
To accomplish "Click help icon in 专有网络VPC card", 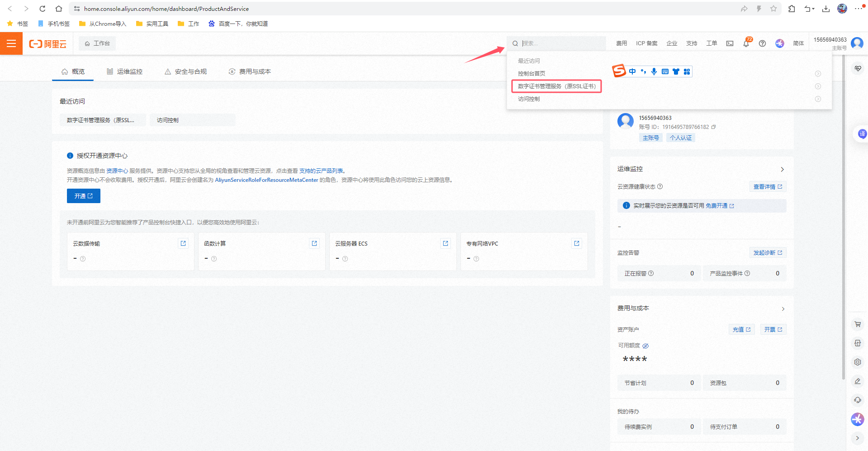I will (x=476, y=259).
